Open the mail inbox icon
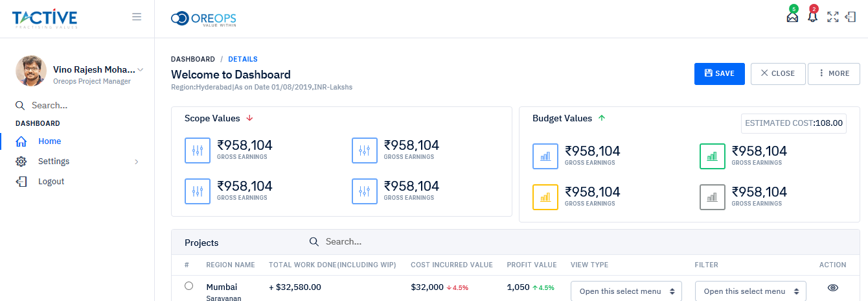 coord(792,18)
